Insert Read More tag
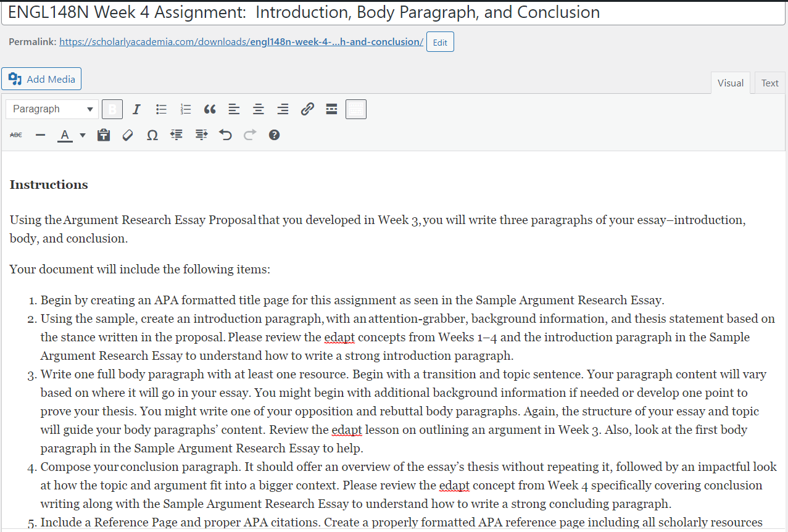Screen dimensions: 788x532 (x=331, y=109)
